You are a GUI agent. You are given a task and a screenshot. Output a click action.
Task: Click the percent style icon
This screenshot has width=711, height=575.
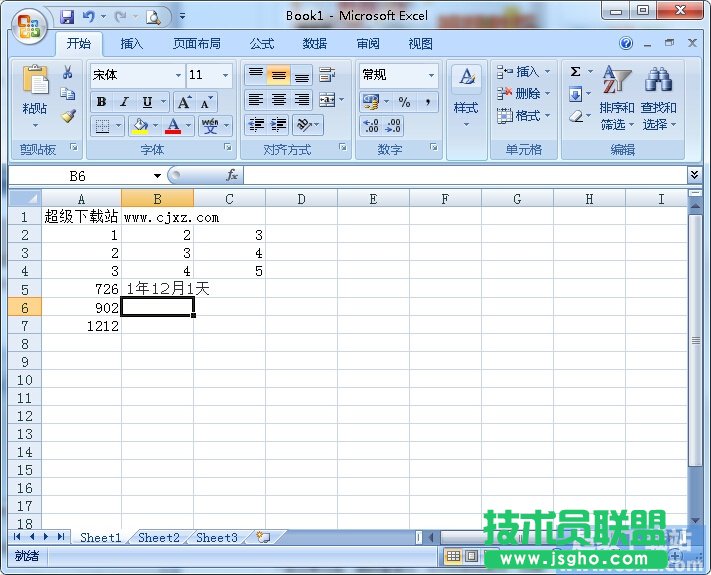click(x=404, y=102)
